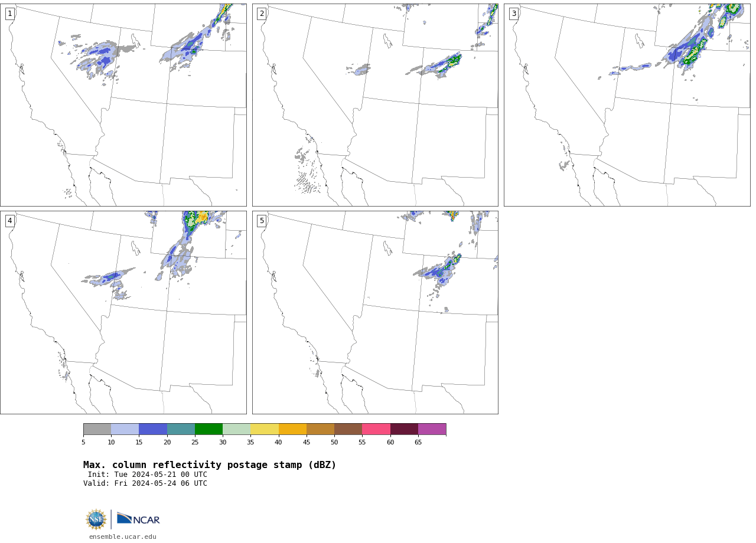Click the colorbar tick label 25
756x543 pixels.
[x=195, y=443]
